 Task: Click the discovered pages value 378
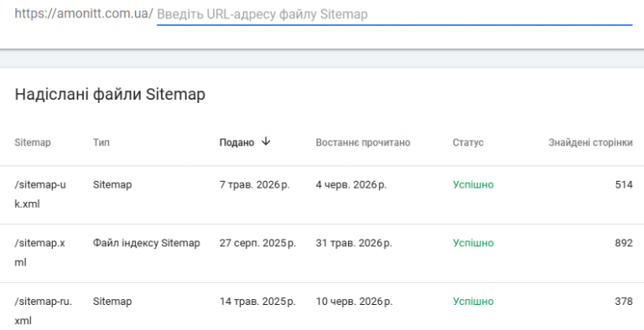[x=624, y=302]
